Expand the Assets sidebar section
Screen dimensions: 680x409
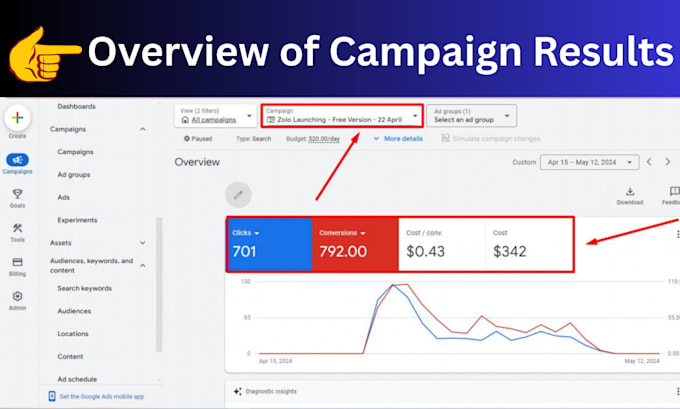(143, 243)
